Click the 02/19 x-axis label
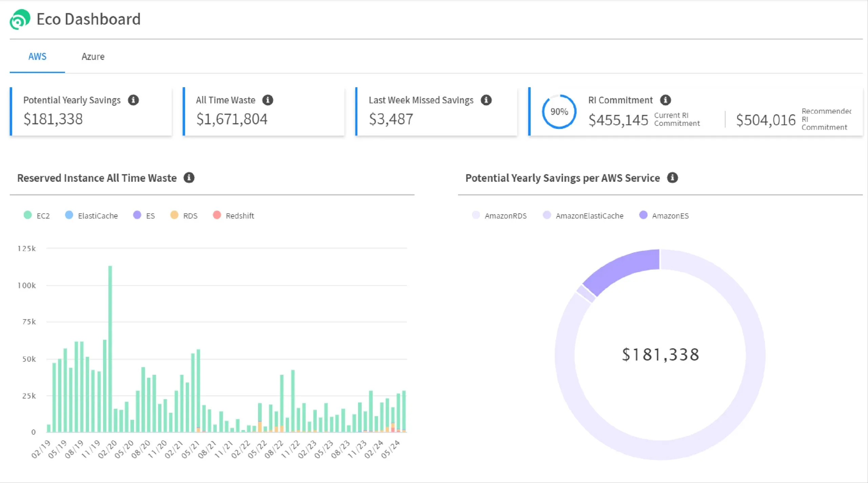This screenshot has width=868, height=483. pyautogui.click(x=41, y=449)
